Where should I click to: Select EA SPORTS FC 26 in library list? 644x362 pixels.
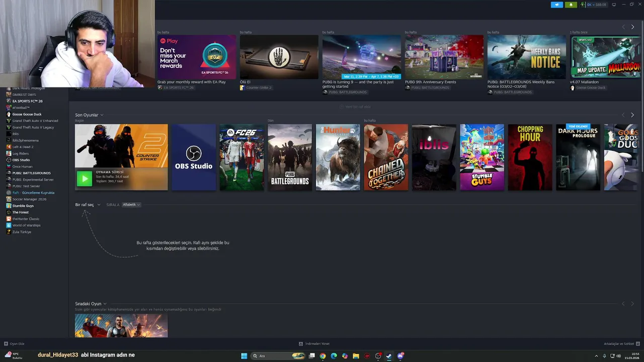tap(27, 101)
